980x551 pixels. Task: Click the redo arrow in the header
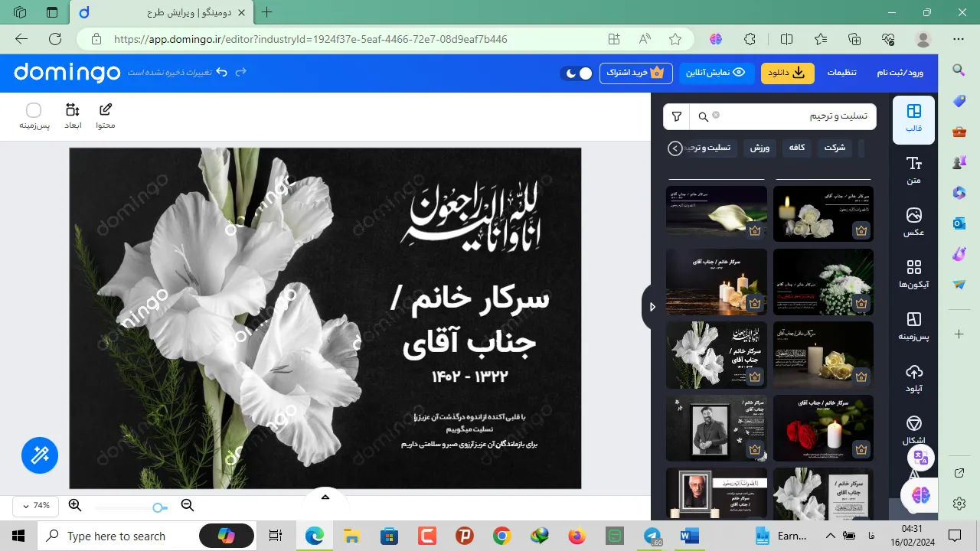click(x=241, y=72)
